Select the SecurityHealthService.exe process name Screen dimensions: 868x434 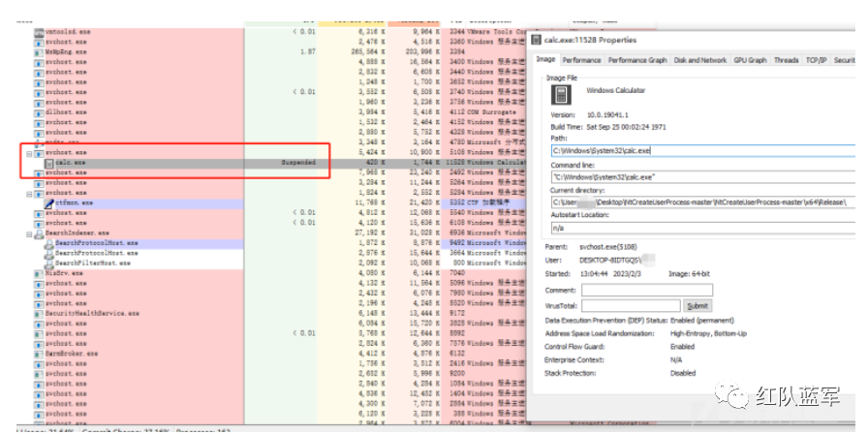tap(92, 314)
